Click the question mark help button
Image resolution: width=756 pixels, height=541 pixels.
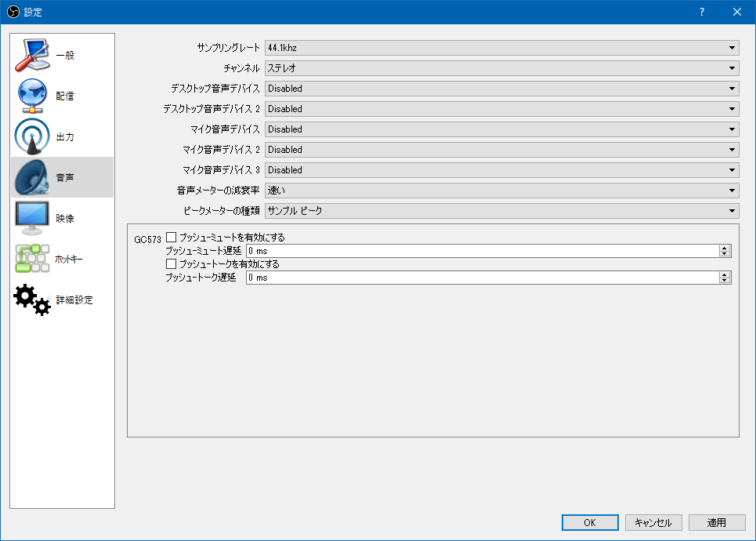(x=701, y=12)
